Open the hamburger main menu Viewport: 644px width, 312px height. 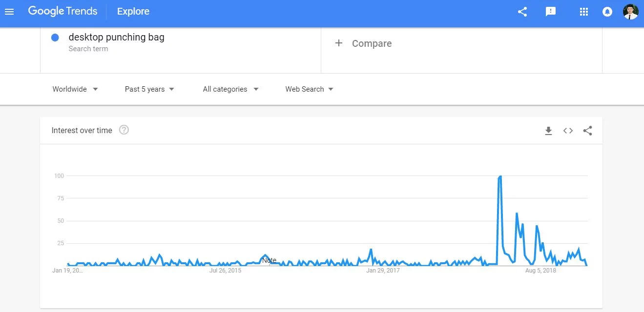tap(9, 12)
